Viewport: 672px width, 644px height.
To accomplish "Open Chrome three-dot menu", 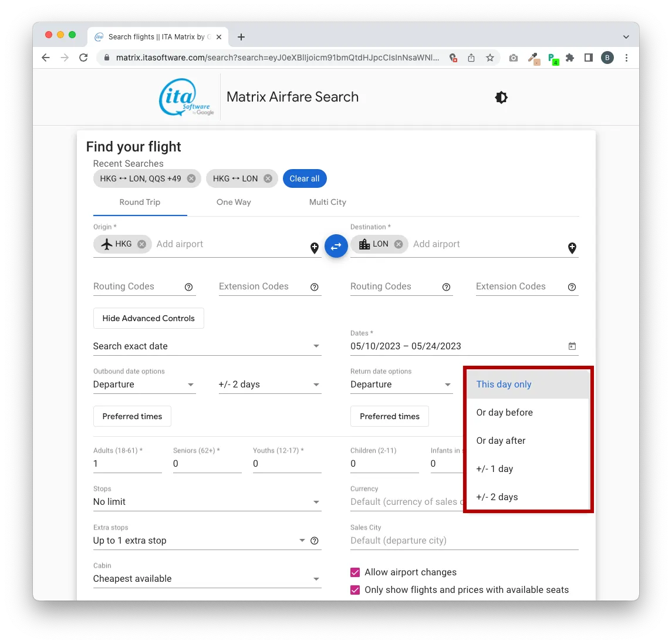I will 627,58.
